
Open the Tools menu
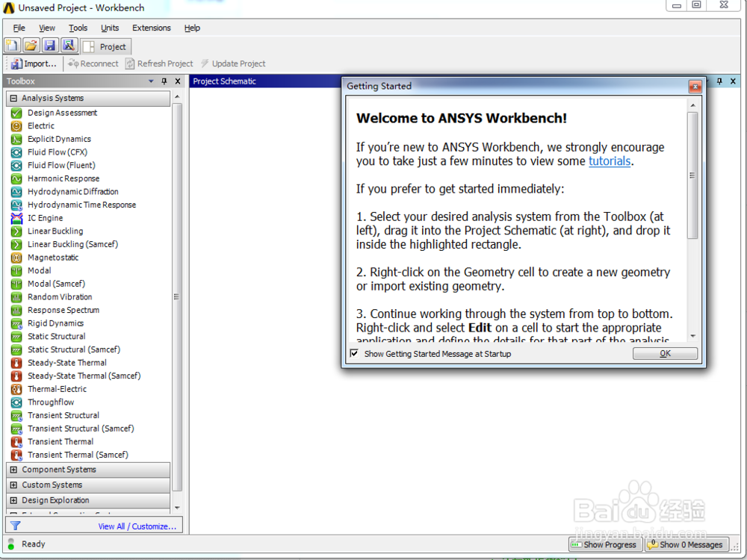point(78,28)
